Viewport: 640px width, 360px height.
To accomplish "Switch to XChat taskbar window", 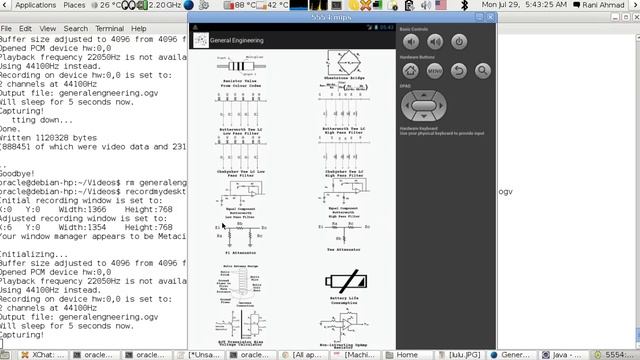I will click(43, 355).
